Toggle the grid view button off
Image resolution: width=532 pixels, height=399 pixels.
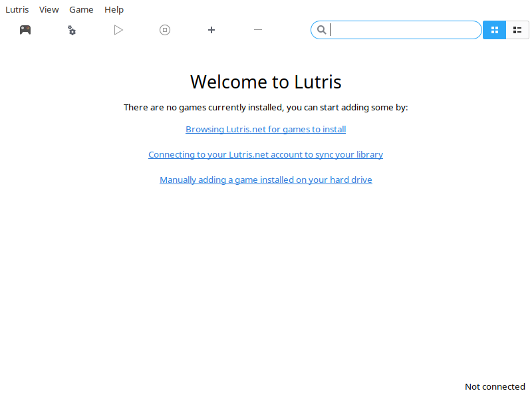pyautogui.click(x=494, y=30)
